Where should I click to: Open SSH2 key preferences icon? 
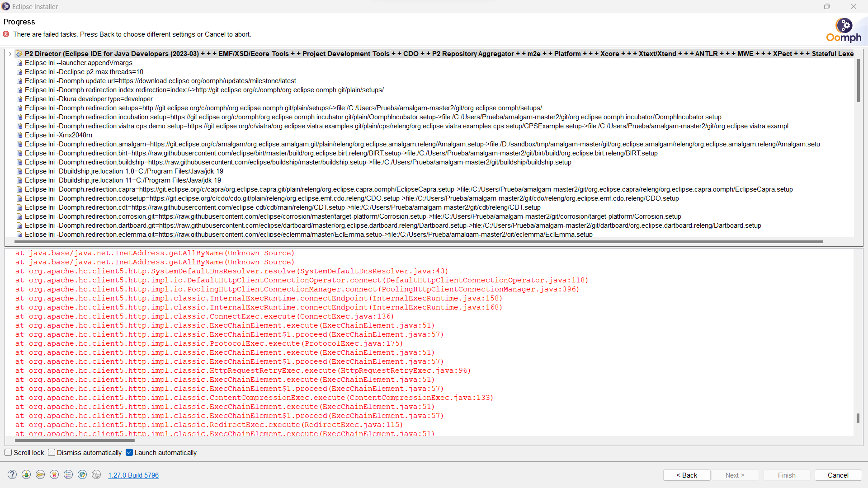coord(40,474)
